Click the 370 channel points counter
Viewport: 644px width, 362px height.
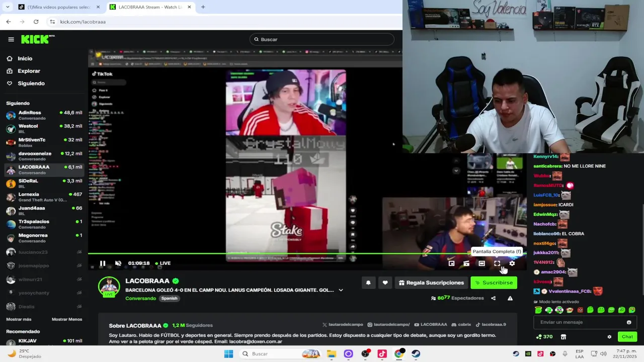tap(544, 337)
